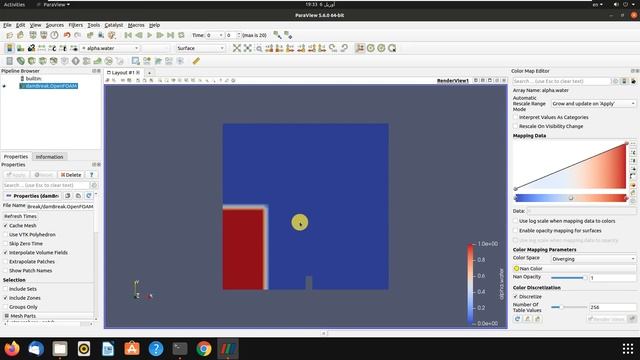The height and width of the screenshot is (360, 640).
Task: Go to last frame
Action: click(x=171, y=36)
